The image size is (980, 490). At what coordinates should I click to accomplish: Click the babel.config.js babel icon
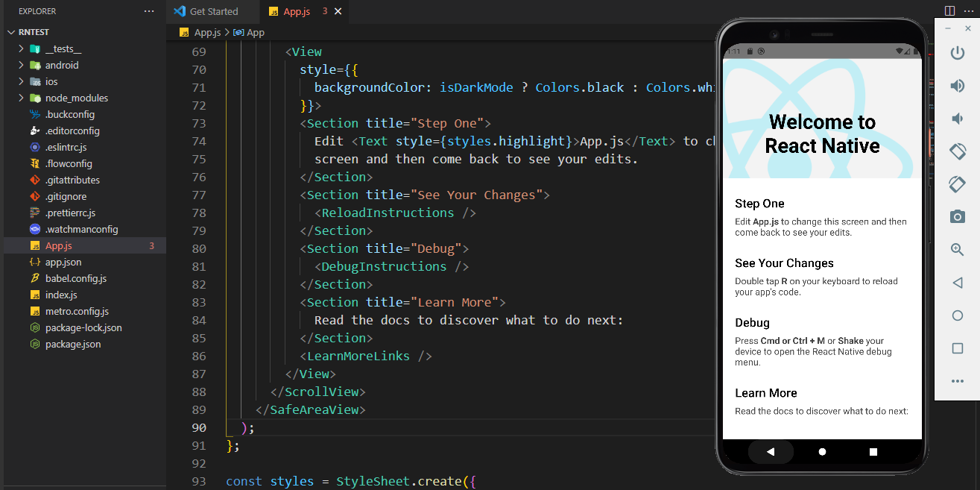[35, 278]
